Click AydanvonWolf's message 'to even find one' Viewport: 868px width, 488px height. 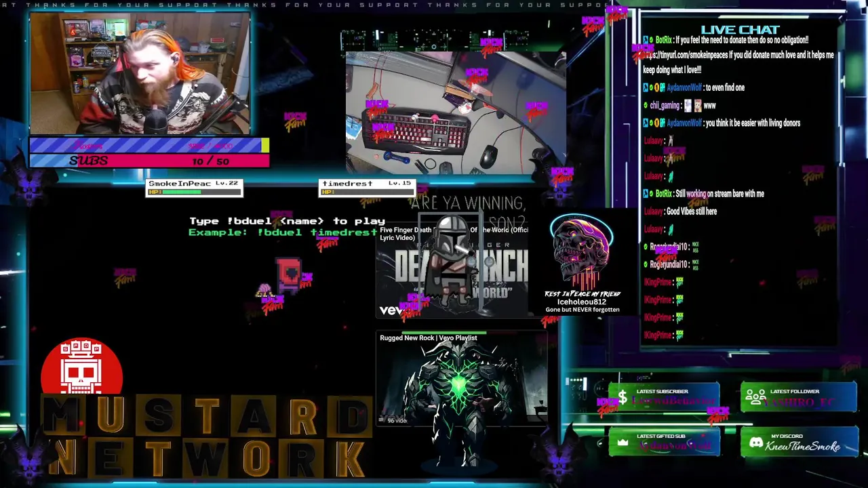click(x=725, y=87)
